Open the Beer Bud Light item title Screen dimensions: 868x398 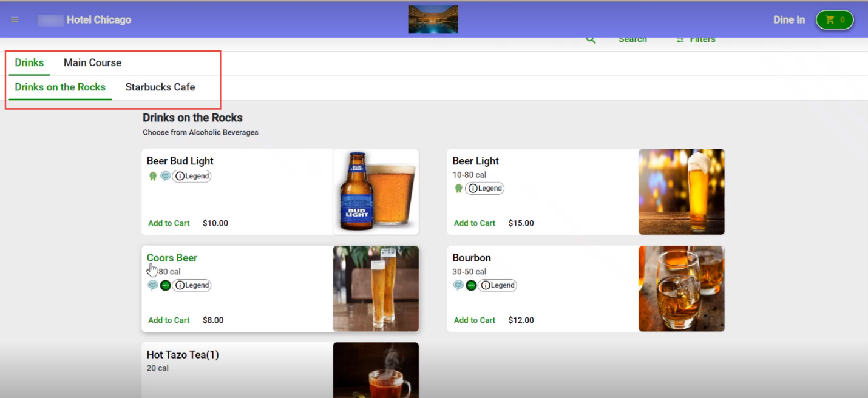(180, 161)
